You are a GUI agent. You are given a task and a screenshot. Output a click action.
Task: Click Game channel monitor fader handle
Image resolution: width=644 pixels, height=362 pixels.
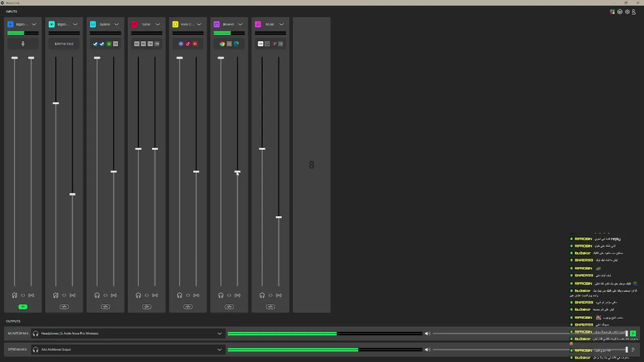tap(138, 149)
